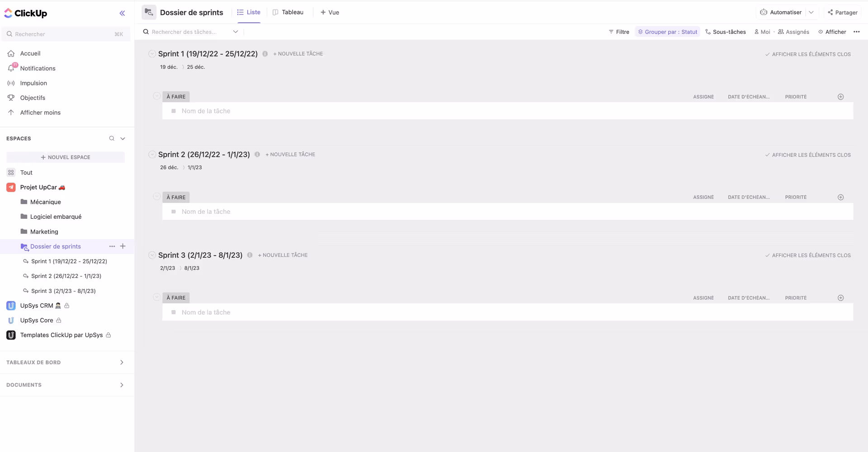Click the search icon in Espaces header
The width and height of the screenshot is (868, 452).
pyautogui.click(x=112, y=138)
